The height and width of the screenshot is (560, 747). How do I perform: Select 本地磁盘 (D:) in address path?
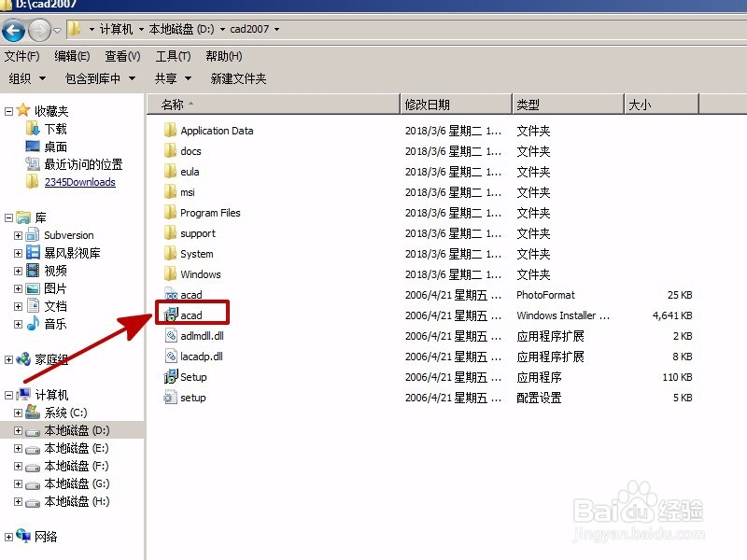point(181,30)
